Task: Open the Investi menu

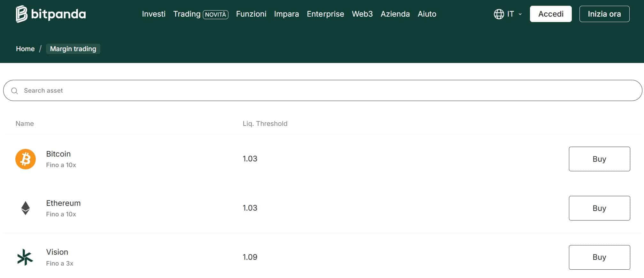Action: 154,14
